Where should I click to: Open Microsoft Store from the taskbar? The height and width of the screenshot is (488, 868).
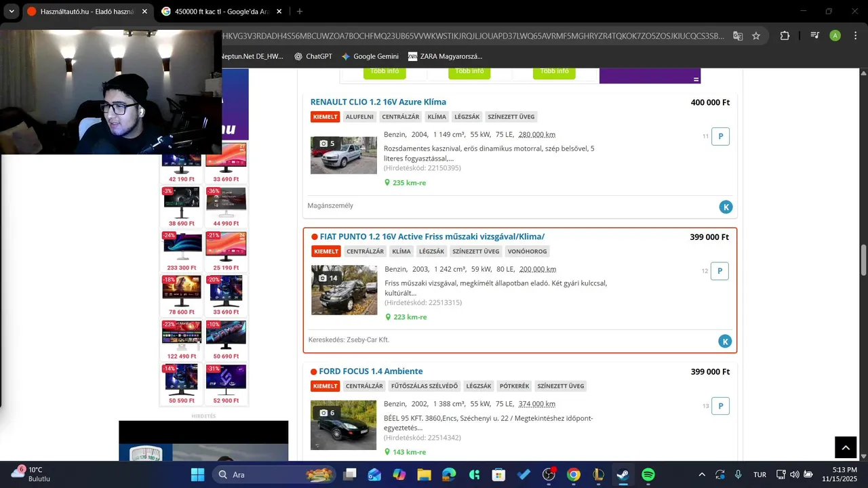(499, 474)
